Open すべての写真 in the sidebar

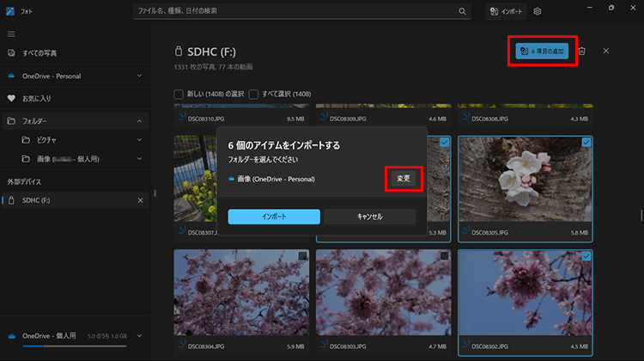coord(39,53)
